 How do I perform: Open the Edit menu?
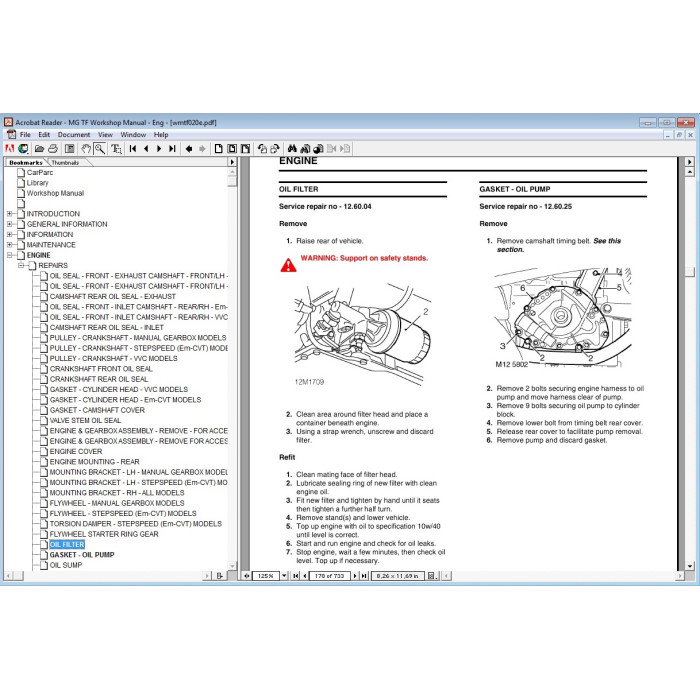click(44, 135)
